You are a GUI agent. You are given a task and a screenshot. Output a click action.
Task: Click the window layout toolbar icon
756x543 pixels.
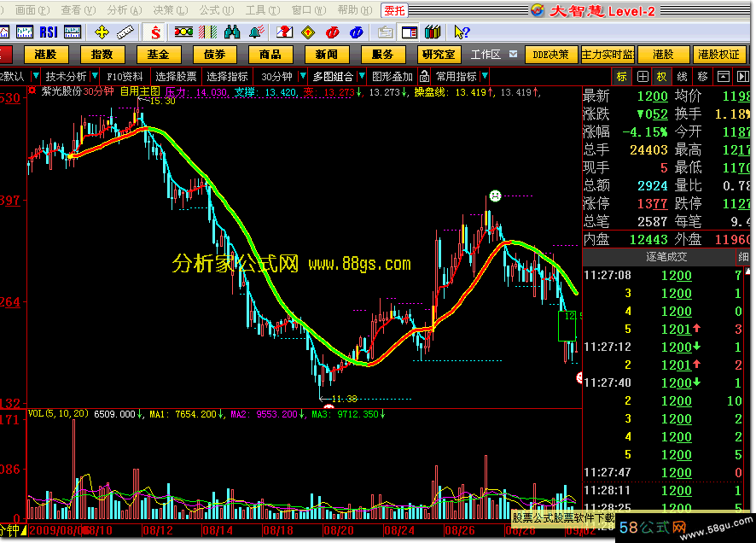coord(410,32)
